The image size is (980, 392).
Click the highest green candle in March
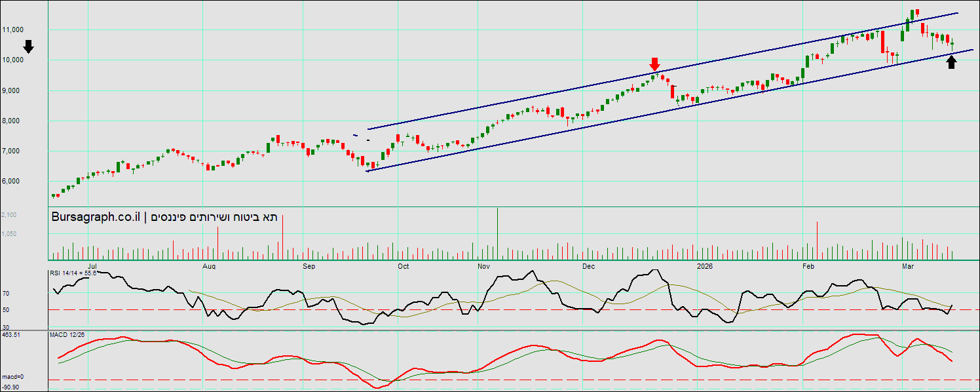point(913,16)
